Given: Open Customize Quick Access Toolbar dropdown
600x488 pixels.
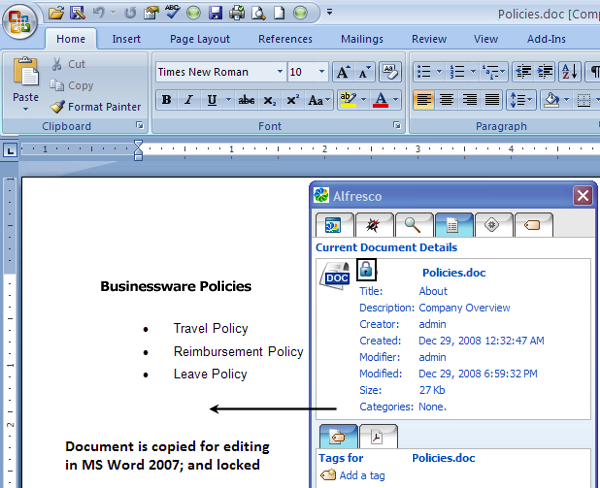Looking at the screenshot, I should coord(329,13).
